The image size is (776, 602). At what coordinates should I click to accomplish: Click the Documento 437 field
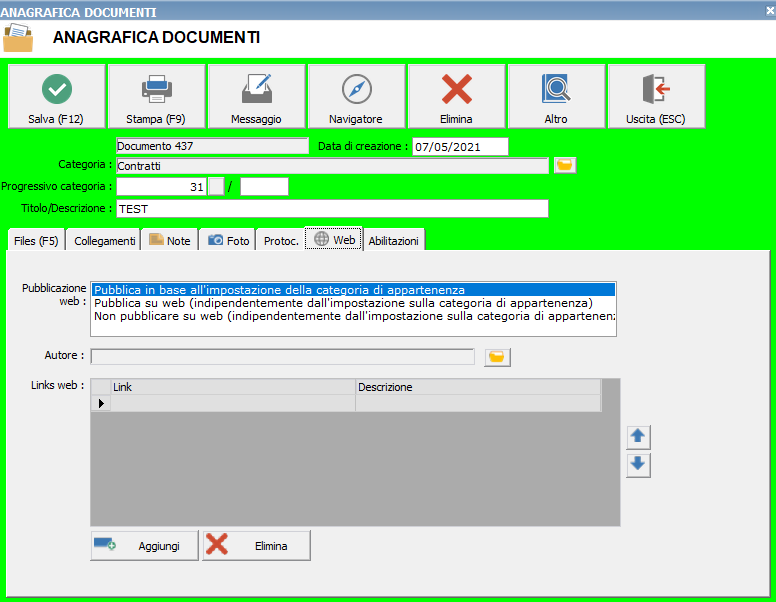pos(212,146)
